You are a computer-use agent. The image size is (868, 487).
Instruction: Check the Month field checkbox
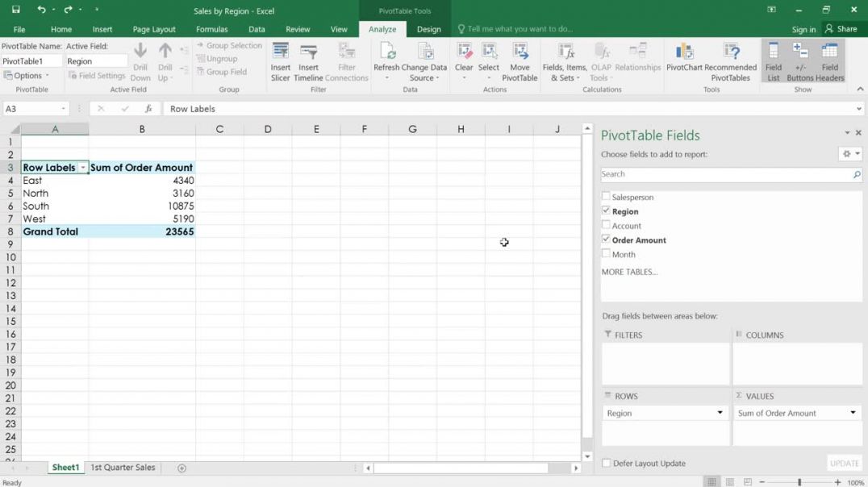point(606,253)
